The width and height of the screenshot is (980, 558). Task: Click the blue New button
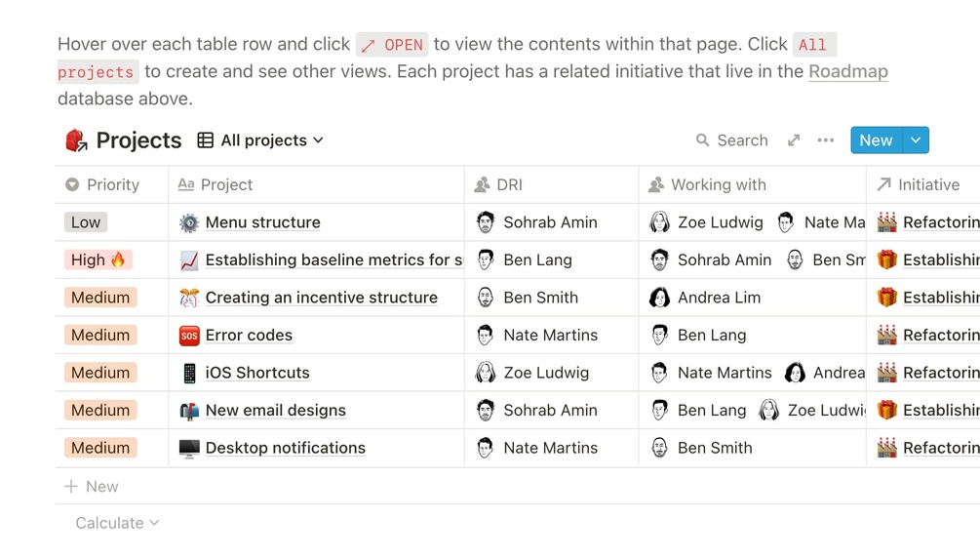(x=876, y=140)
